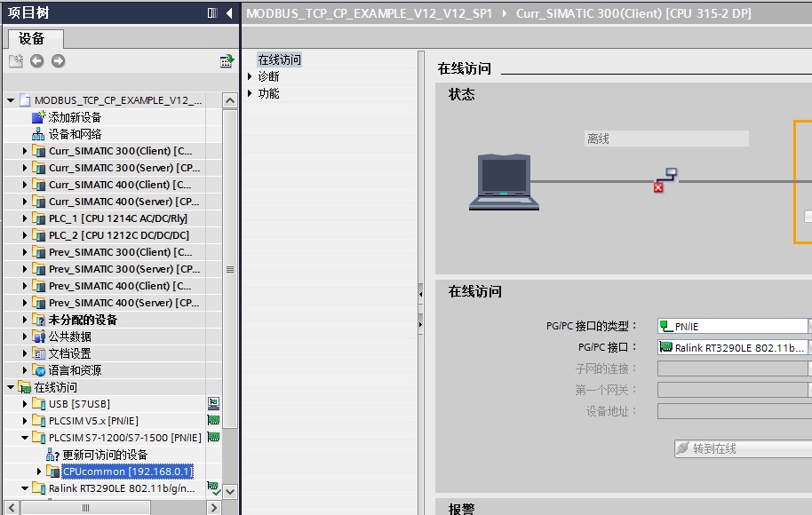
Task: Select 在线访问 in navigation list
Action: (279, 59)
